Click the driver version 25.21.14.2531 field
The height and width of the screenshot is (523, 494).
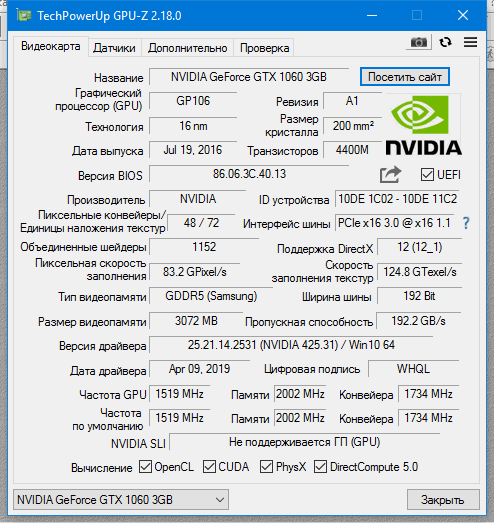click(291, 345)
